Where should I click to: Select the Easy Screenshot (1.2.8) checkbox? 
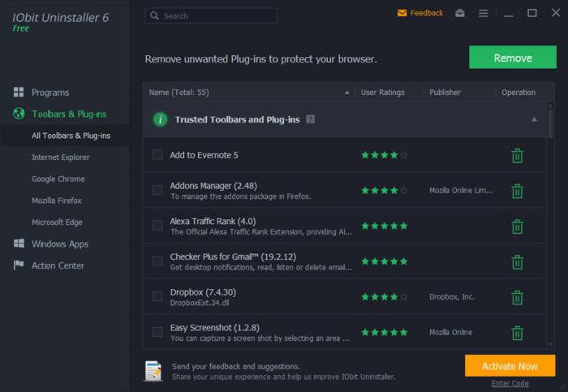click(157, 332)
